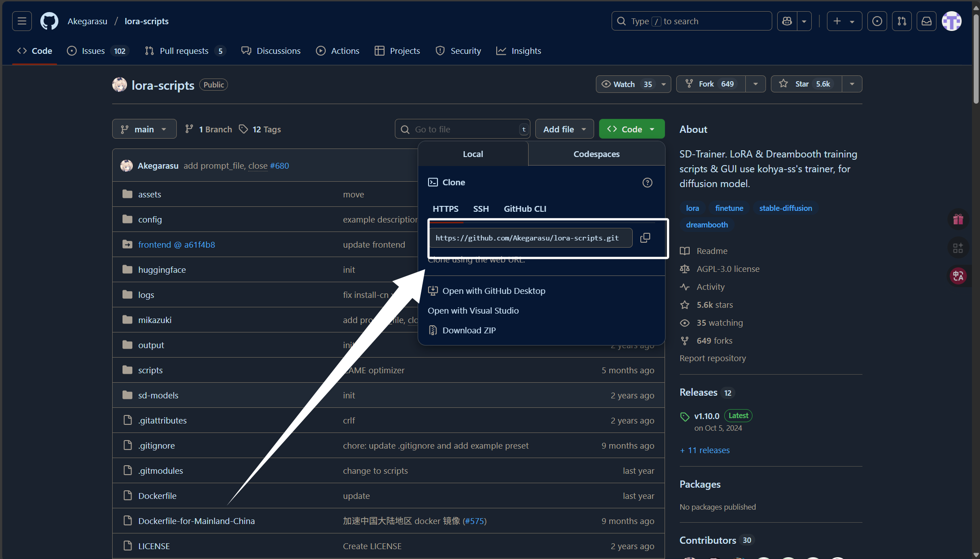This screenshot has width=980, height=559.
Task: Open the config folder
Action: click(x=150, y=219)
